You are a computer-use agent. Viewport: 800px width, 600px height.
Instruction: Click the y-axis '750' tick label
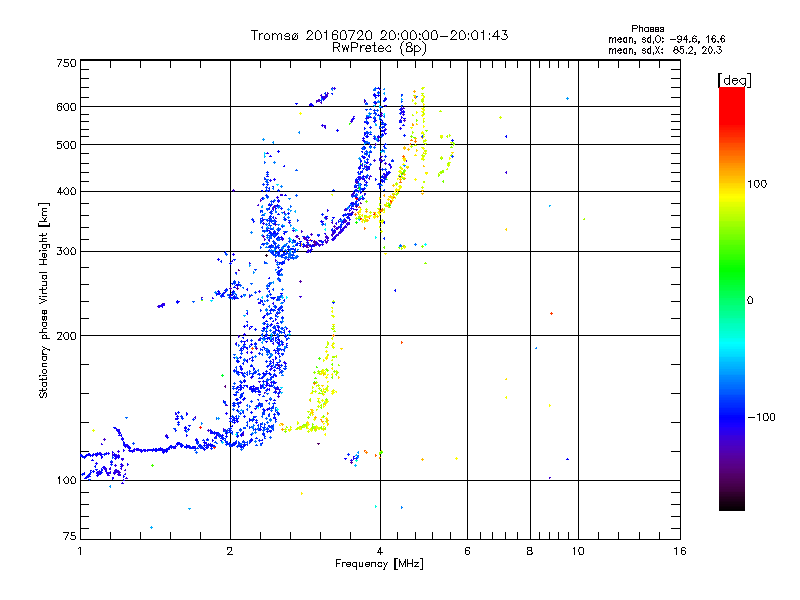pyautogui.click(x=66, y=63)
